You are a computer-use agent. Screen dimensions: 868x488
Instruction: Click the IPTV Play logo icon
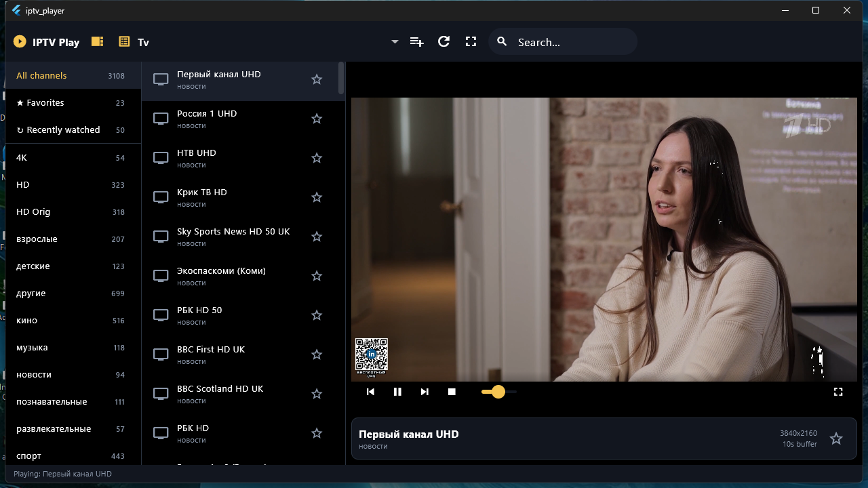click(x=20, y=42)
